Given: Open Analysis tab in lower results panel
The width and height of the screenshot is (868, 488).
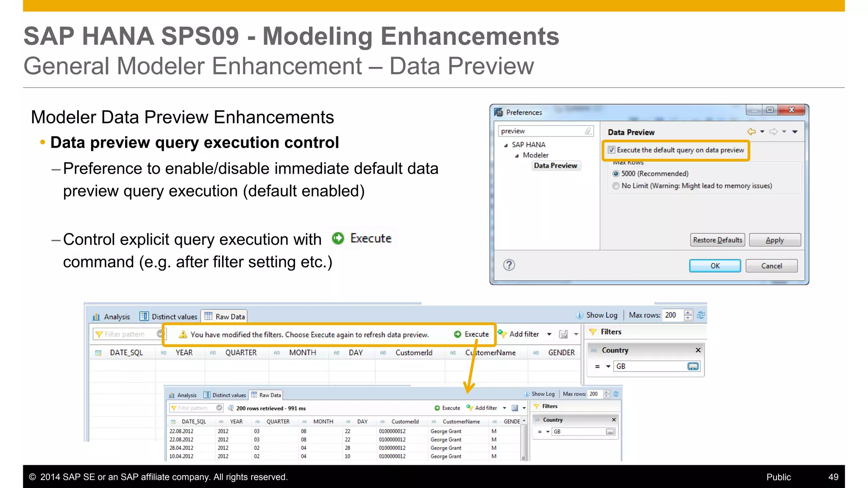Looking at the screenshot, I should tap(183, 395).
